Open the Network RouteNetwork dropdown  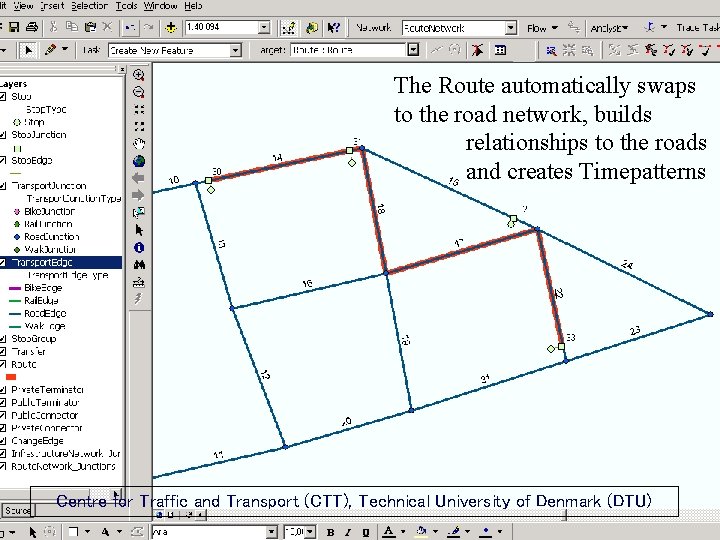pos(511,28)
